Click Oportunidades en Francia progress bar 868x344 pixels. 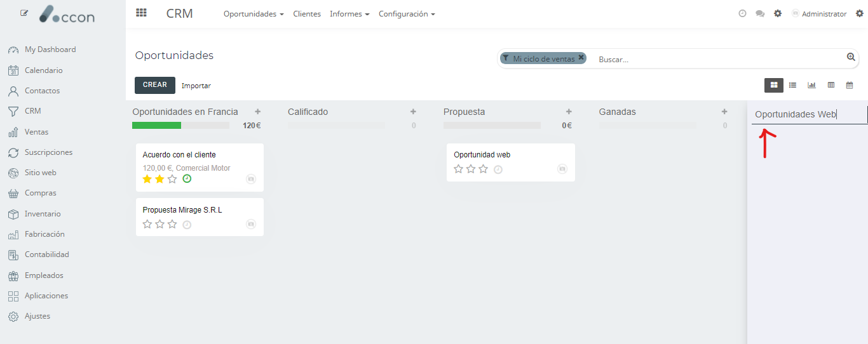tap(180, 125)
